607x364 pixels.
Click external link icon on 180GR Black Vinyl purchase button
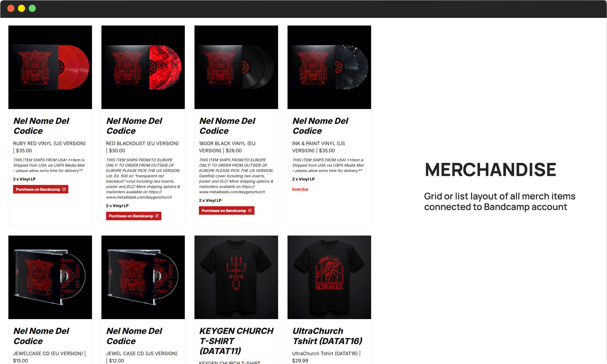pos(250,211)
